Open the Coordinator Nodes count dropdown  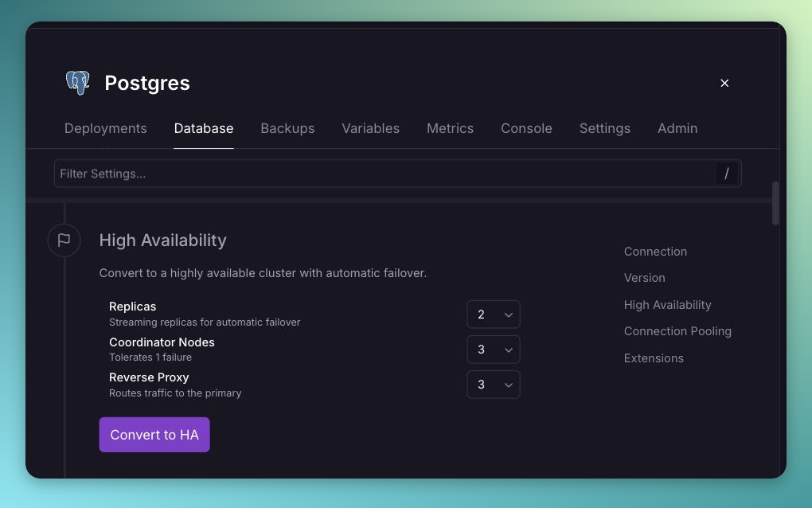click(x=494, y=350)
